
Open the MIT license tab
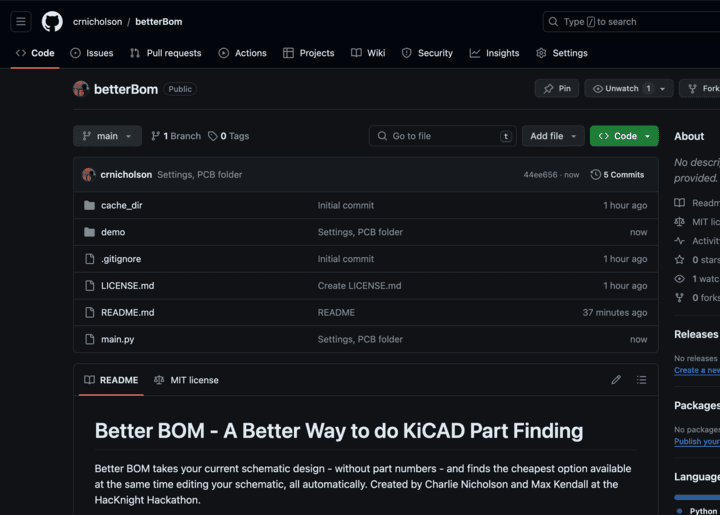coord(186,380)
